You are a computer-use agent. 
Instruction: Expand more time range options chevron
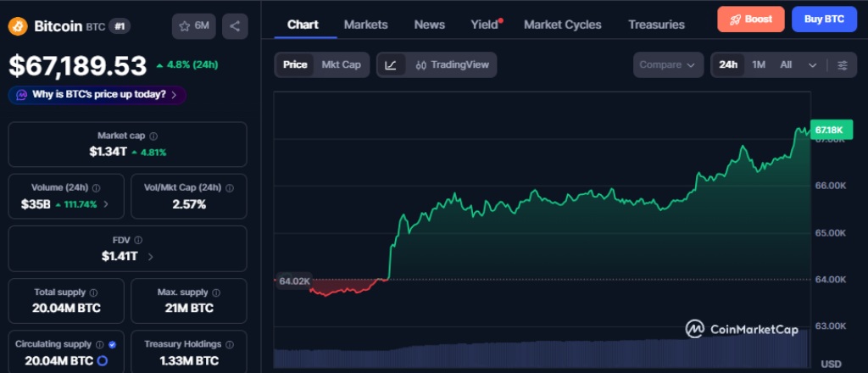click(812, 64)
